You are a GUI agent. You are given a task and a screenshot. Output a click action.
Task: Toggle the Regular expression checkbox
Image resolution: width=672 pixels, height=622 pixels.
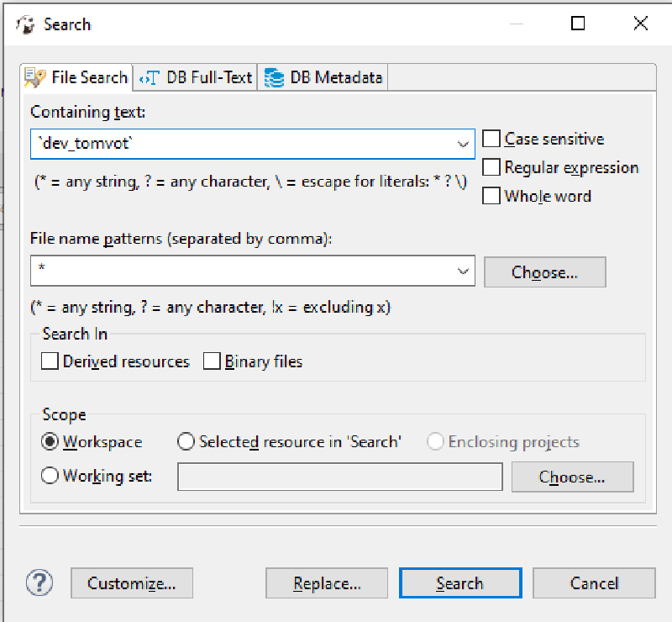tap(491, 167)
